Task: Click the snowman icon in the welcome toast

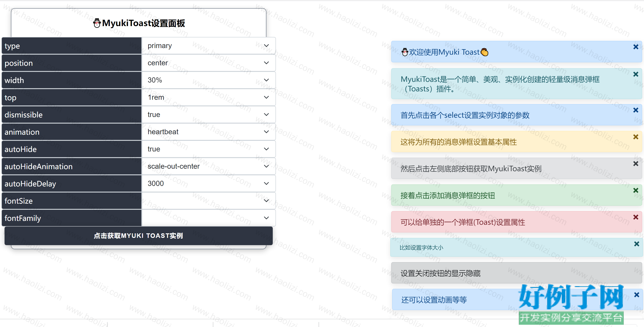Action: click(405, 52)
